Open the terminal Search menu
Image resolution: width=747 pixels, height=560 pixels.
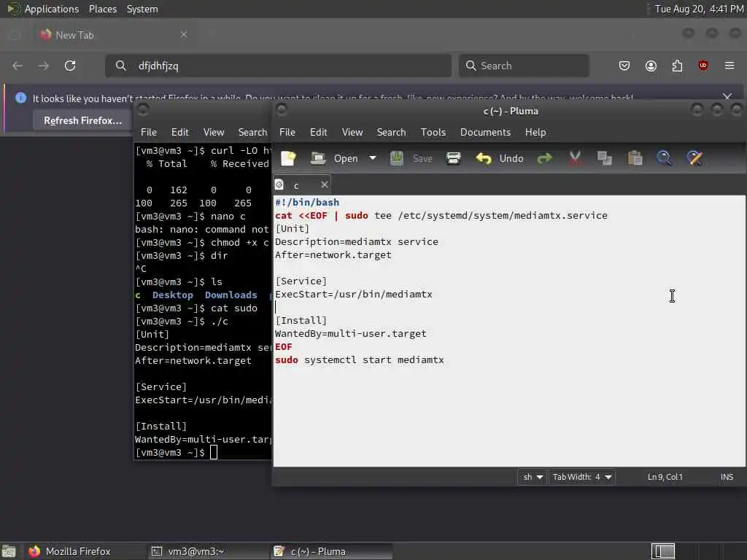pos(252,133)
